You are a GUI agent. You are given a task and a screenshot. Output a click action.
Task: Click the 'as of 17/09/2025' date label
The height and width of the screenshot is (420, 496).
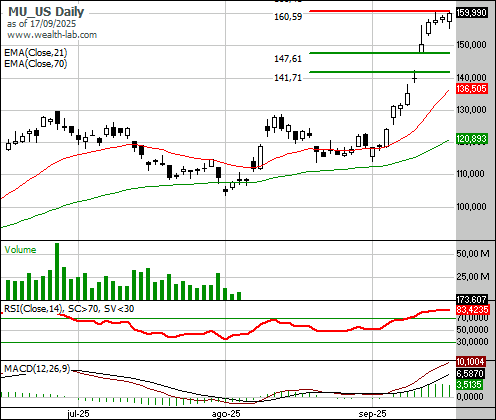(41, 24)
